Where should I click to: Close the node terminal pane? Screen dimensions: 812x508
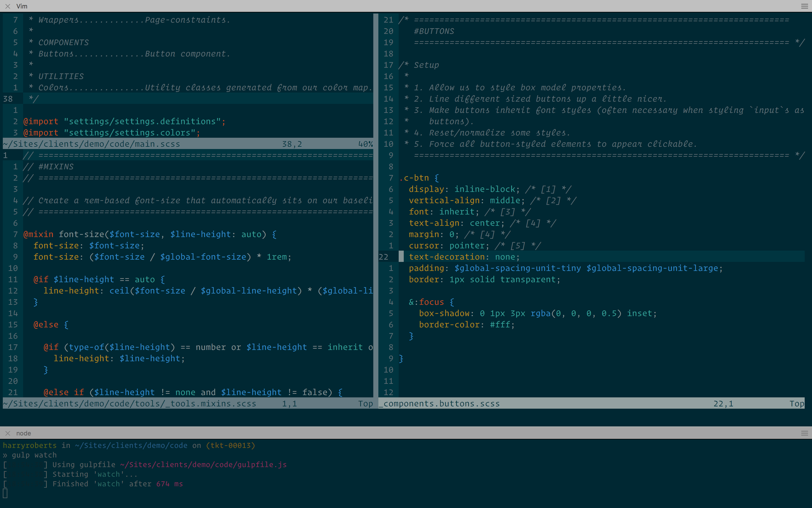tap(8, 433)
